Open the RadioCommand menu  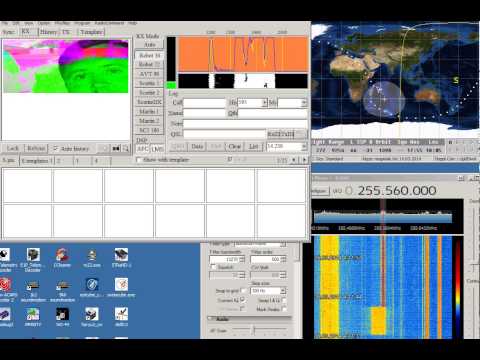tap(109, 23)
